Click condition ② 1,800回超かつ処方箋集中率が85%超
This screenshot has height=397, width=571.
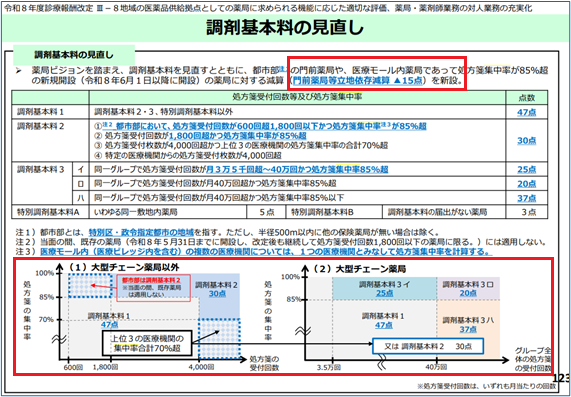(200, 135)
